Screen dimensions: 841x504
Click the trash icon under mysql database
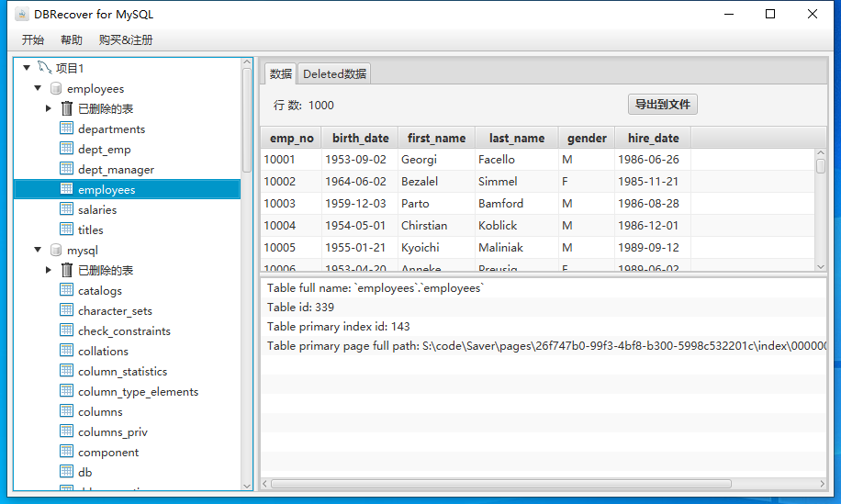pos(66,270)
